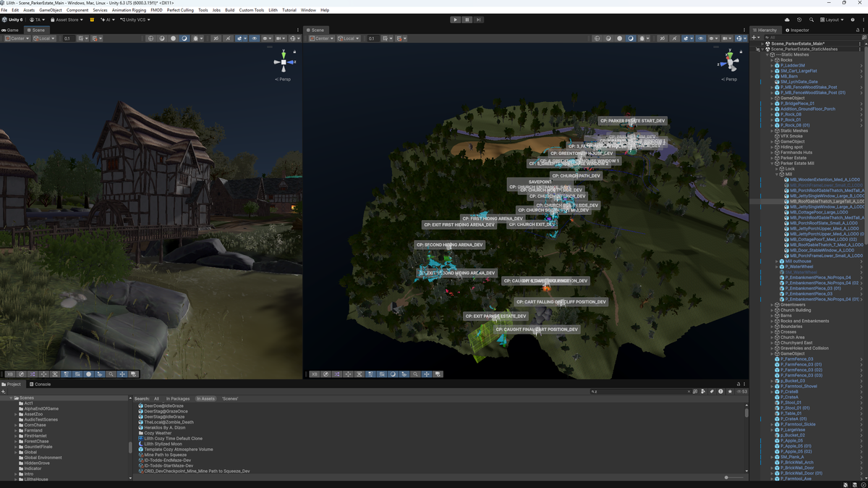Image resolution: width=868 pixels, height=488 pixels.
Task: Click the 'All' search scope button
Action: coord(156,399)
